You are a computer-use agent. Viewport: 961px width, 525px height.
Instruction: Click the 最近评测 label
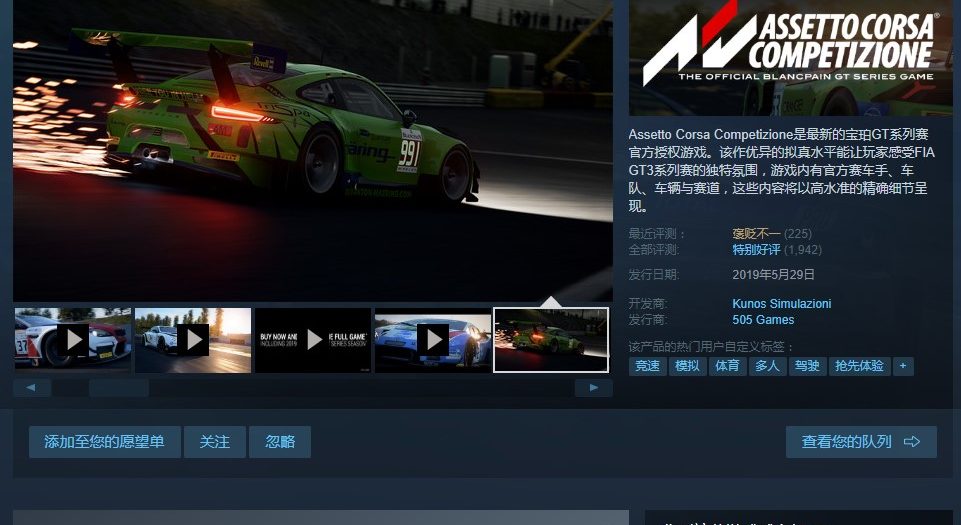click(x=657, y=234)
